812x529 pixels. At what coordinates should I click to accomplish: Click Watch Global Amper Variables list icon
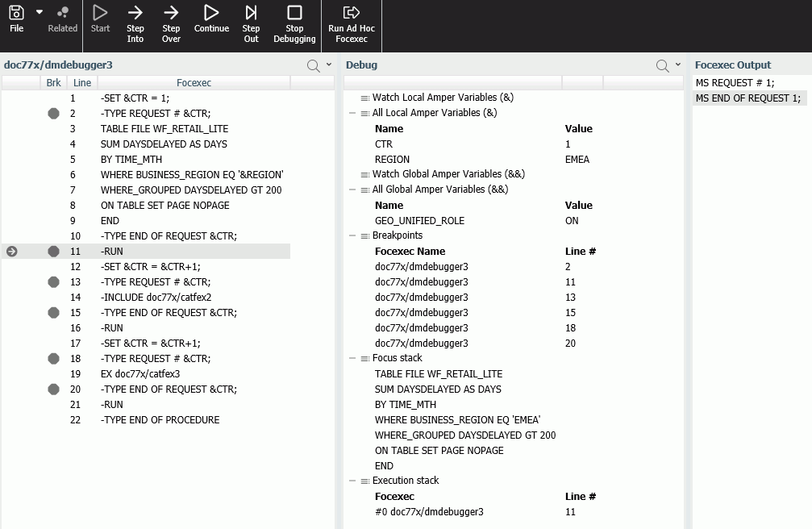pyautogui.click(x=365, y=175)
